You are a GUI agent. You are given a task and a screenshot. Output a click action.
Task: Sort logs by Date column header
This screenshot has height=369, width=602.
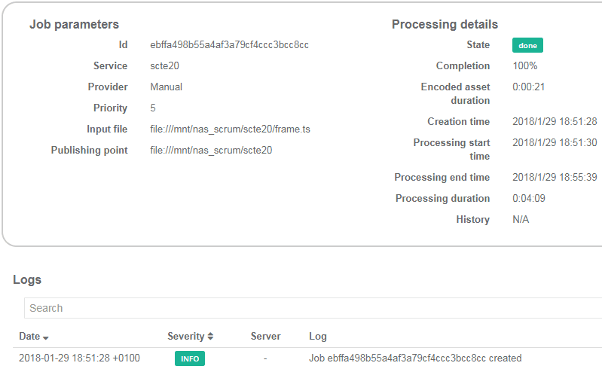tap(30, 336)
